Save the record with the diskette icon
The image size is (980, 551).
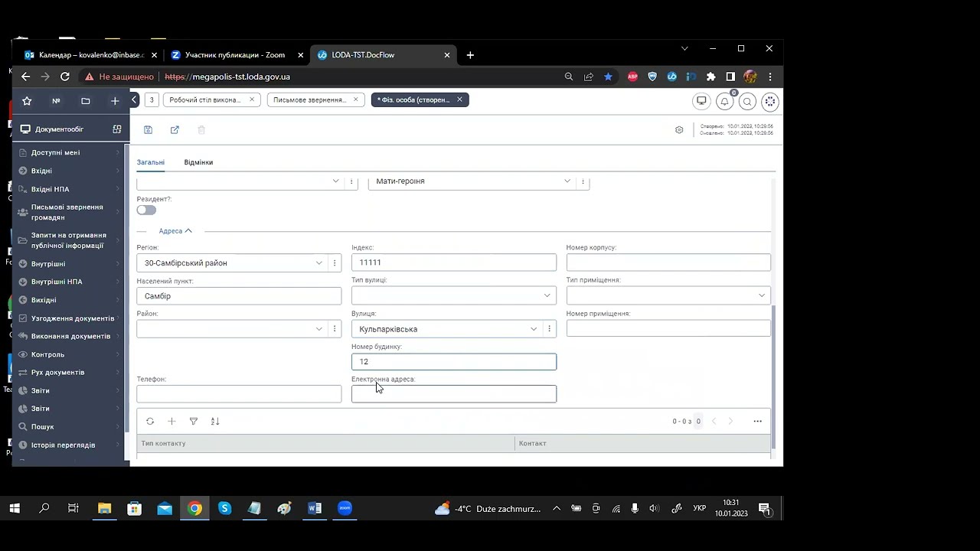point(149,130)
